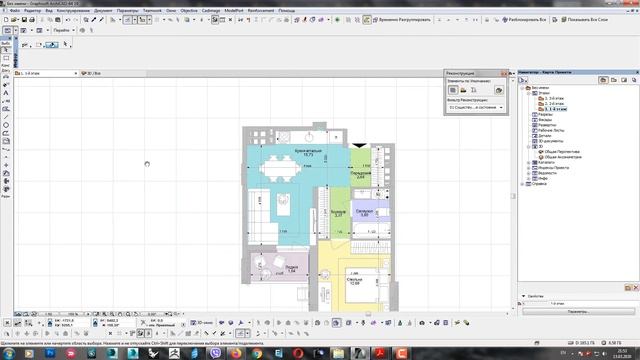Select the Marquee tool in the toolbox
Screen dimensions: 640x360
(6, 58)
